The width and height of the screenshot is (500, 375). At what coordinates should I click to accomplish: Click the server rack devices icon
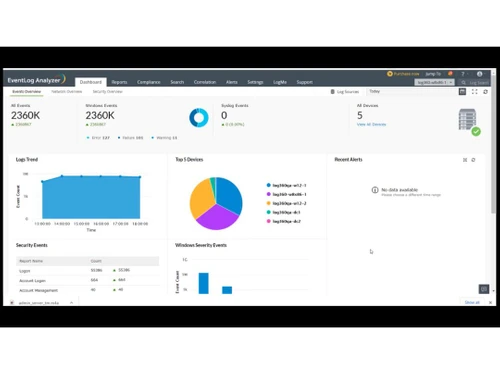click(467, 119)
